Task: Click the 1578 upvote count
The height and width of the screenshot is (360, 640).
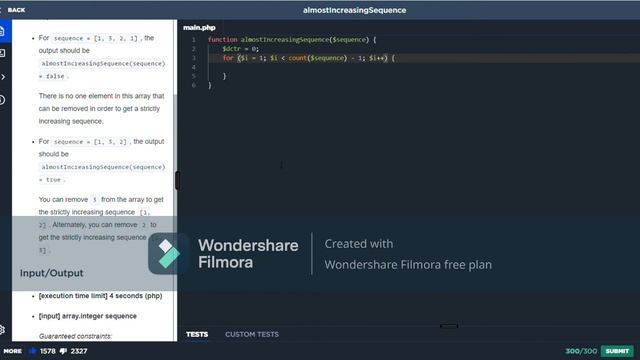Action: coord(48,351)
